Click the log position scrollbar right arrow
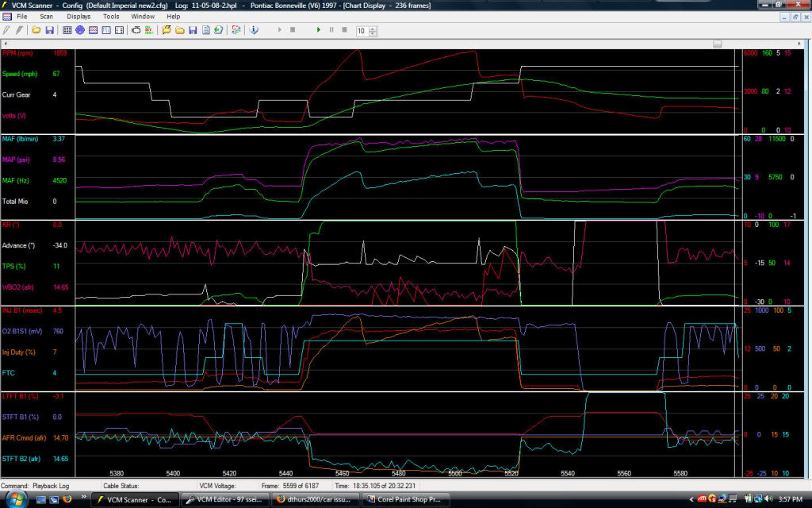 coord(799,44)
